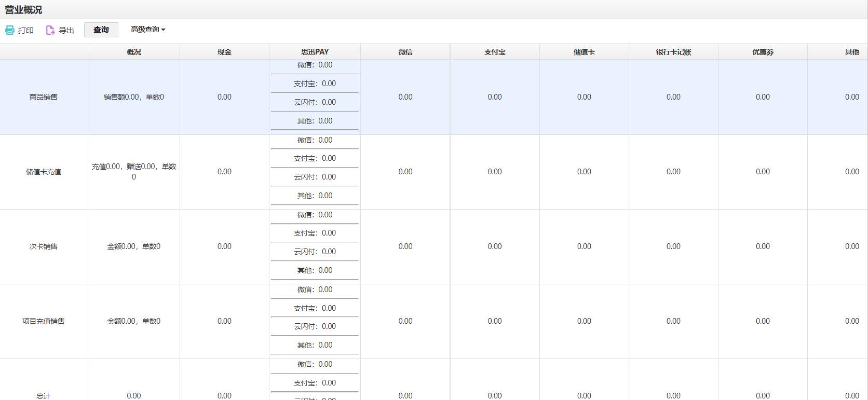Click 微信：0.00 under 思迅PAY for 次卡销售
This screenshot has height=400, width=868.
[x=315, y=215]
